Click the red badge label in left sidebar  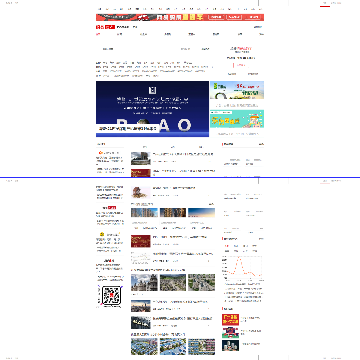click(112, 207)
